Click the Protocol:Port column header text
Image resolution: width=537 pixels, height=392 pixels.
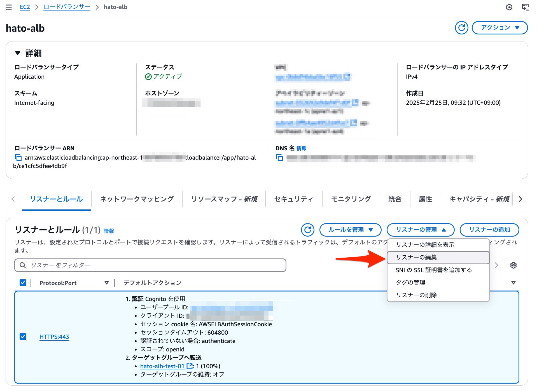[x=58, y=283]
